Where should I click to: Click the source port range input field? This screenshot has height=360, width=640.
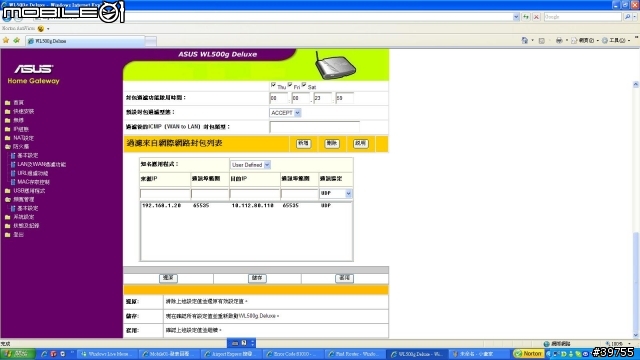(x=209, y=193)
